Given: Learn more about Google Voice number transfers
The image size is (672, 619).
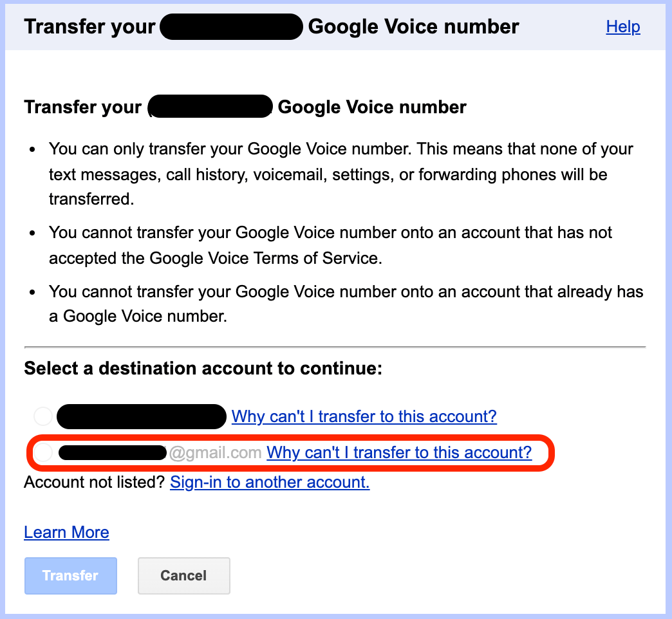Looking at the screenshot, I should tap(66, 532).
